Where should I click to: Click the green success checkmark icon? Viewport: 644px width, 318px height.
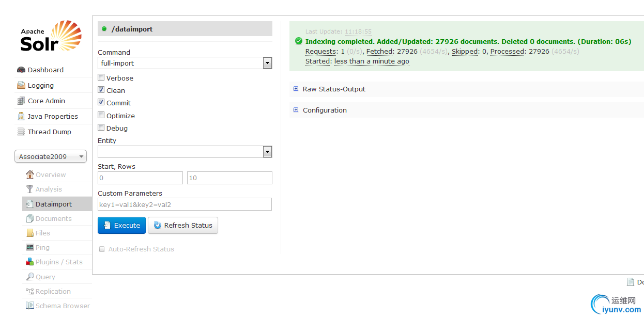[x=298, y=41]
